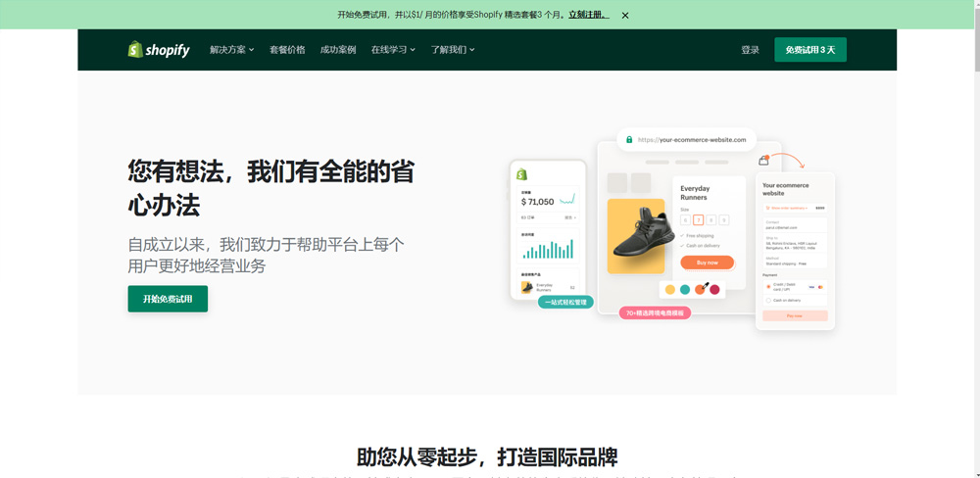Click the 免费试用 3 天 button
The height and width of the screenshot is (478, 980).
pos(809,50)
